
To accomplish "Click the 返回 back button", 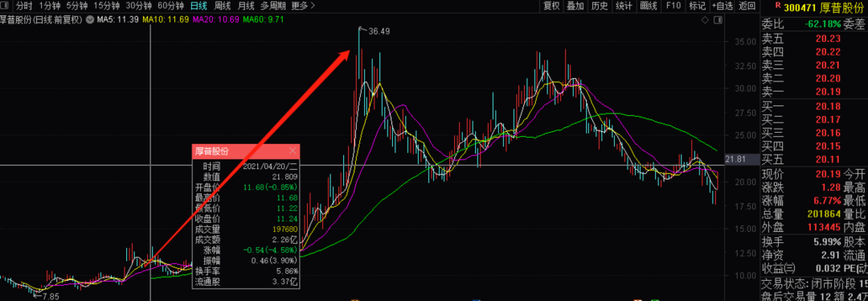I will click(747, 6).
